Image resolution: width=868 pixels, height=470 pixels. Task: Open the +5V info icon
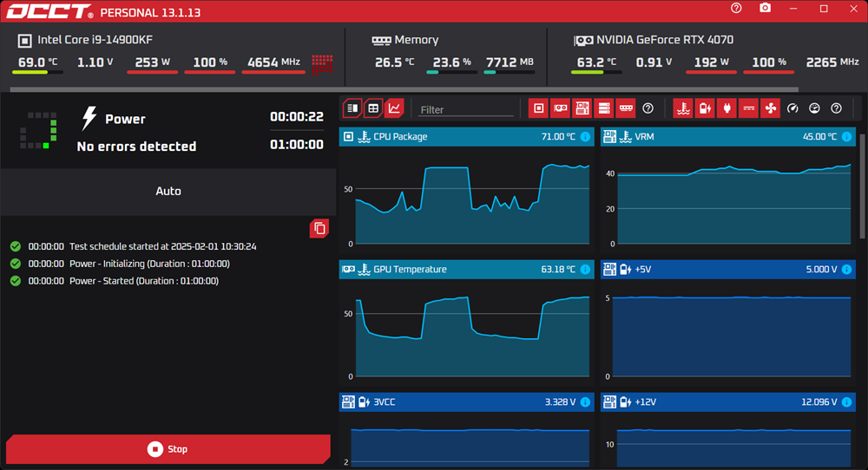pyautogui.click(x=846, y=270)
